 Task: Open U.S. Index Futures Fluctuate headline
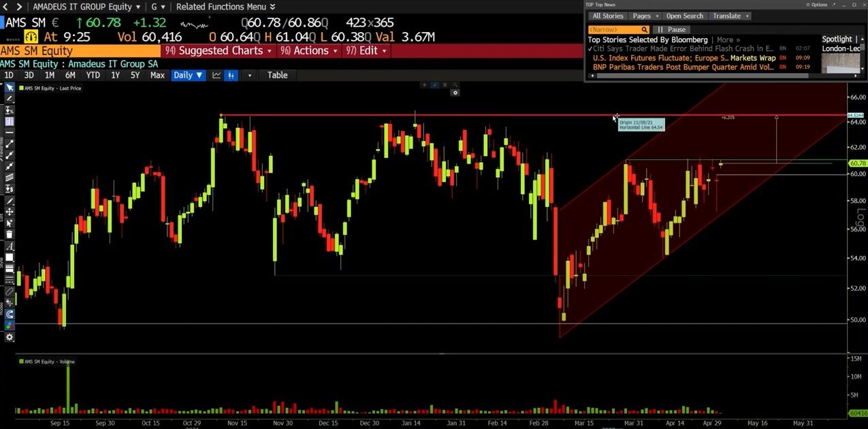tap(660, 58)
